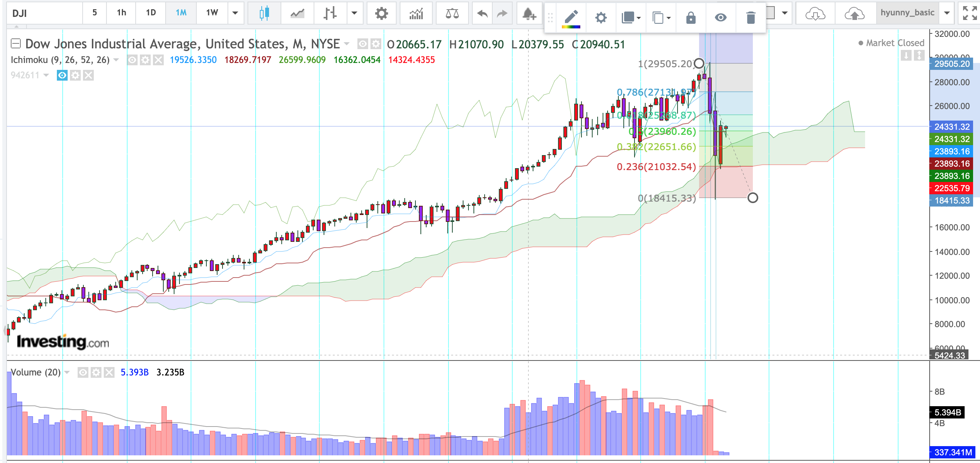Click the add alert bell icon

click(529, 14)
